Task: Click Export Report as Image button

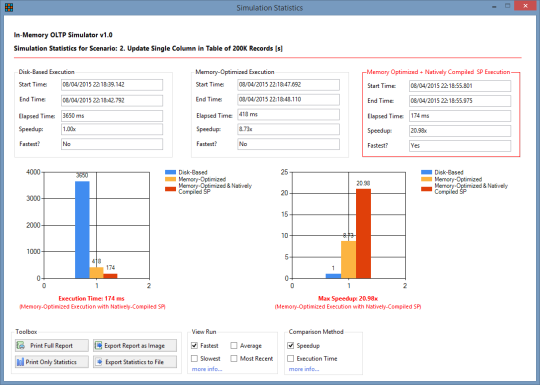Action: (x=135, y=345)
